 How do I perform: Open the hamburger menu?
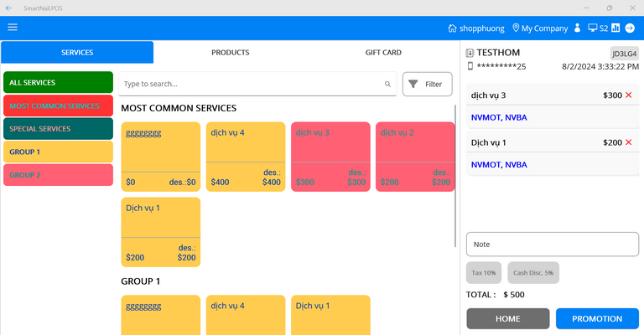click(x=13, y=28)
